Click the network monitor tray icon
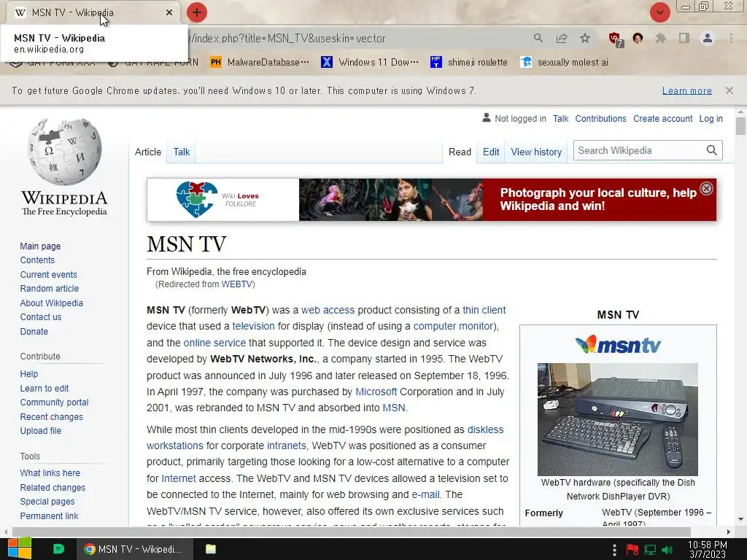747x560 pixels. click(650, 550)
